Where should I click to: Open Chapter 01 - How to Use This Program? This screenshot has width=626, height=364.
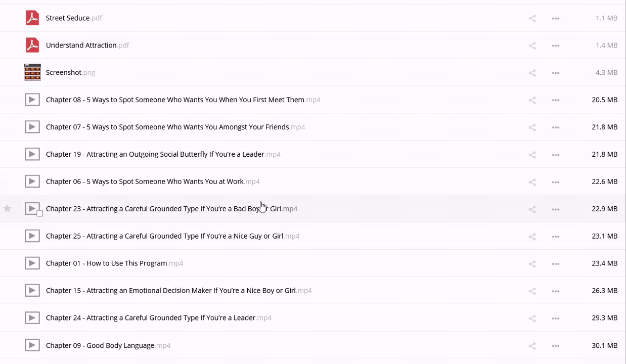click(x=106, y=263)
